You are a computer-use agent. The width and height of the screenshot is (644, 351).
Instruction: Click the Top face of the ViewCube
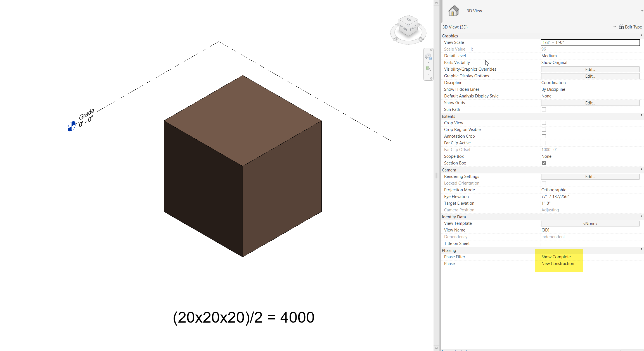pos(409,20)
